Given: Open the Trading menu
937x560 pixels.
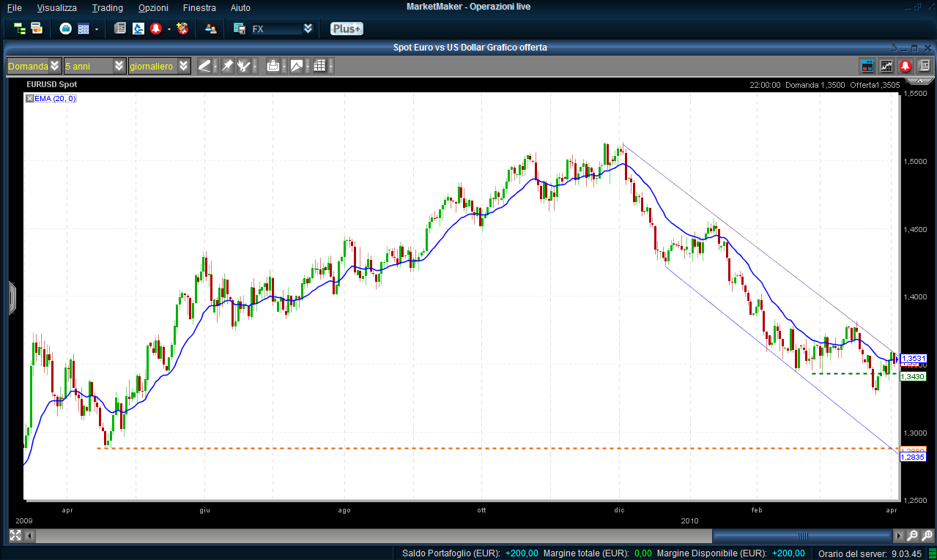Looking at the screenshot, I should [108, 7].
